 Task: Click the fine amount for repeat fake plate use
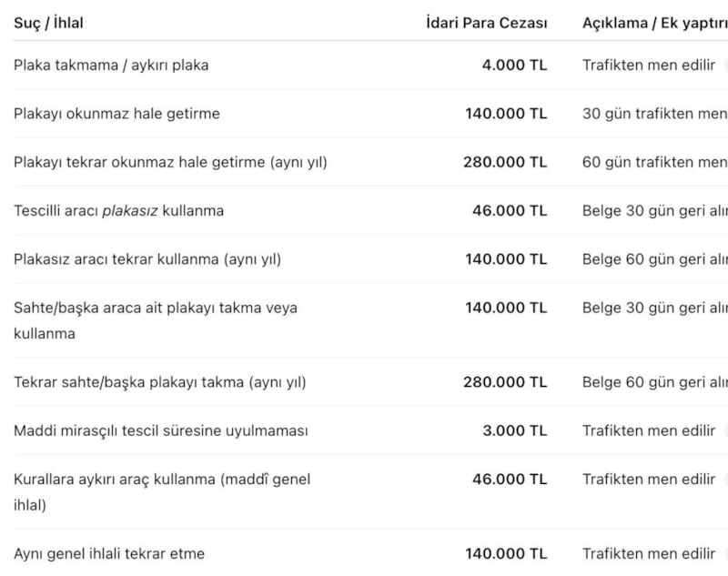[505, 382]
